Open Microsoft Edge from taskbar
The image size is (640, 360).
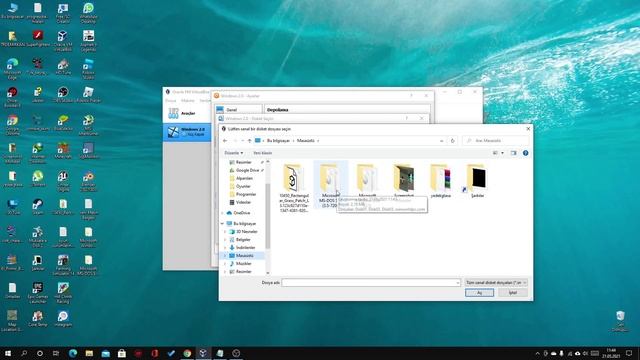[73, 353]
